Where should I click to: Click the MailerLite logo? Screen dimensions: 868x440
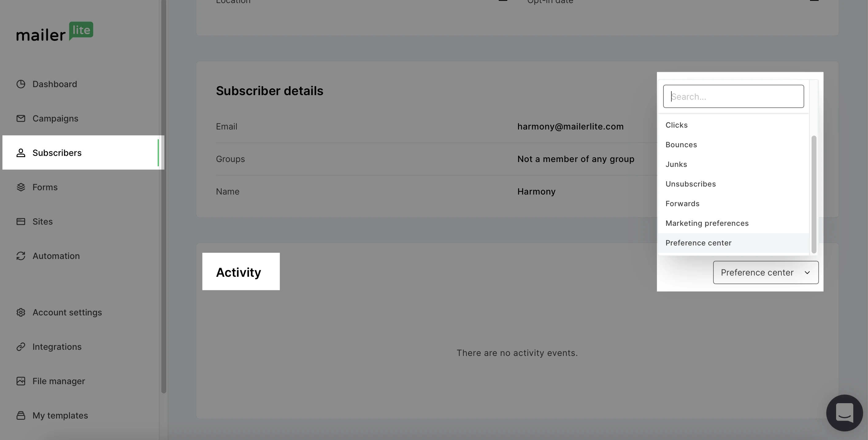click(x=55, y=32)
